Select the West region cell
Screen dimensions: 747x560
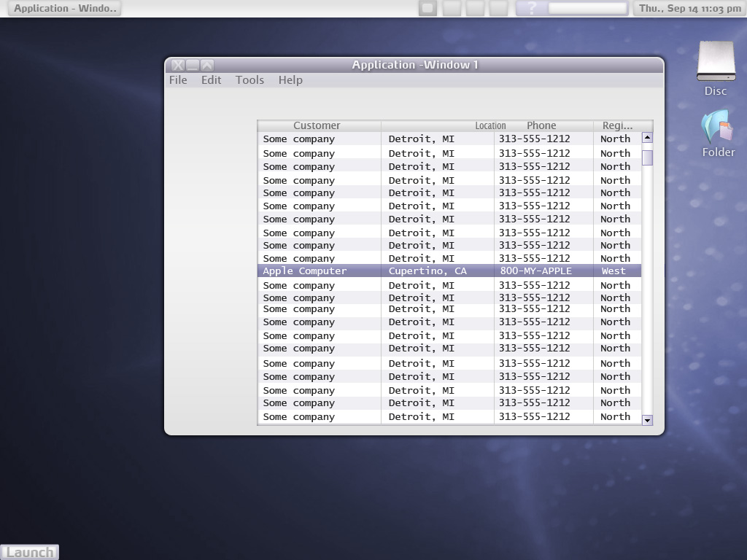pyautogui.click(x=617, y=271)
